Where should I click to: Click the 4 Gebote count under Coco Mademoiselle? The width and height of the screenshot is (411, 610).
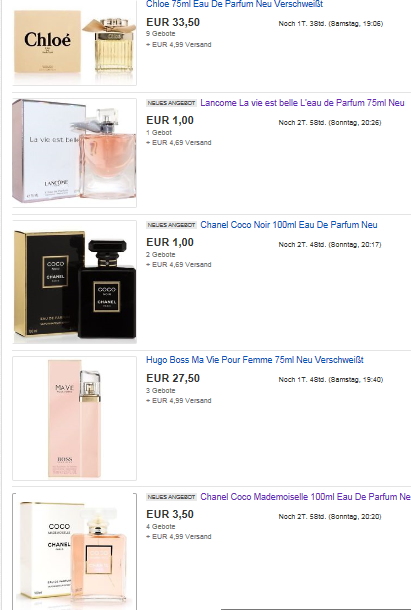pos(161,526)
